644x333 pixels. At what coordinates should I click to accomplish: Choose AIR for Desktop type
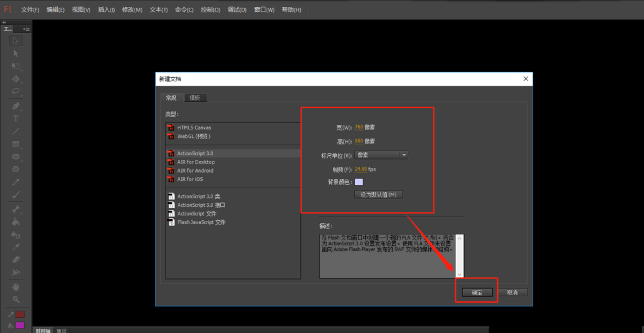tap(233, 162)
